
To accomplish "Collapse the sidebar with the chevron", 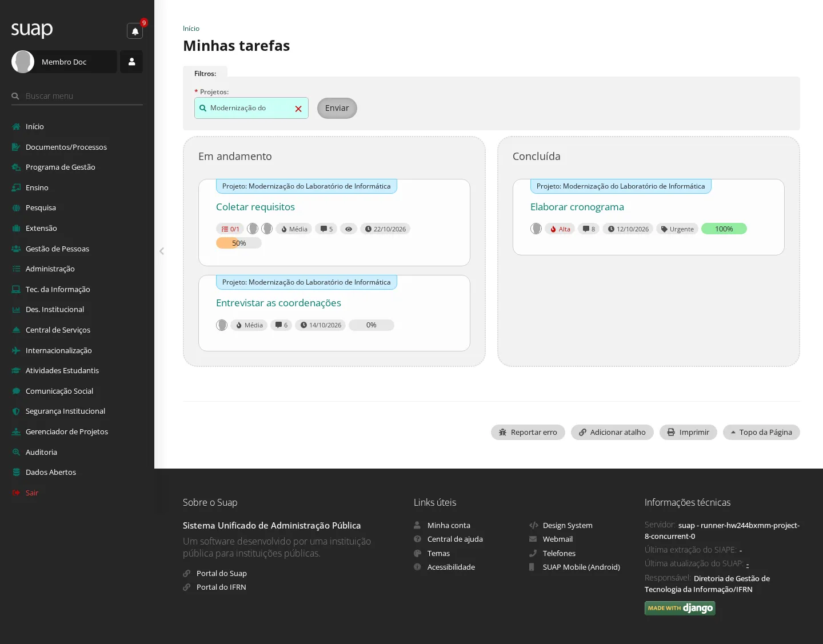I will coord(162,251).
